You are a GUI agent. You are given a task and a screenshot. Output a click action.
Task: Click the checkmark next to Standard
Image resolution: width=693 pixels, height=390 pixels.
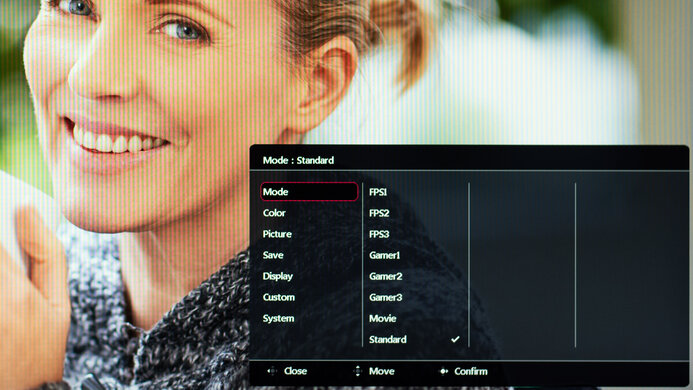(455, 339)
